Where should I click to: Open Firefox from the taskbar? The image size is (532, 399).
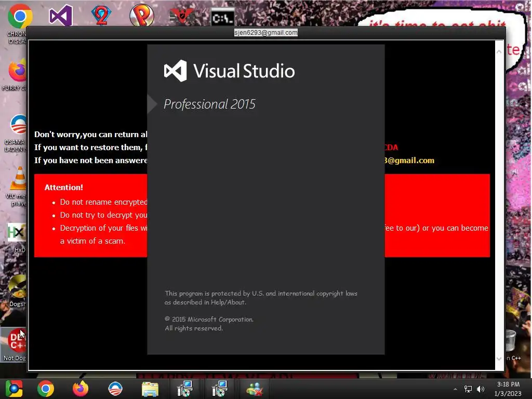point(81,389)
